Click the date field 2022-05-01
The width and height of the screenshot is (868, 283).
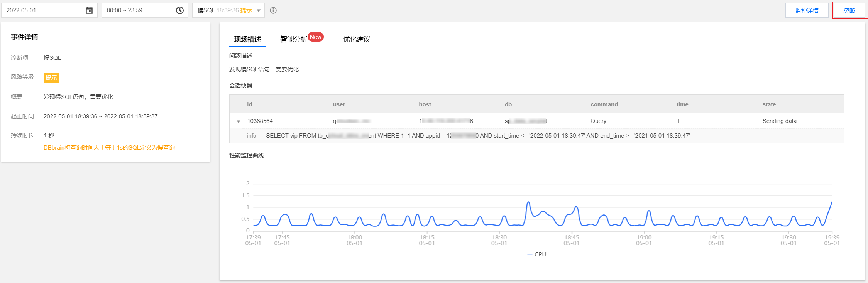(x=42, y=10)
